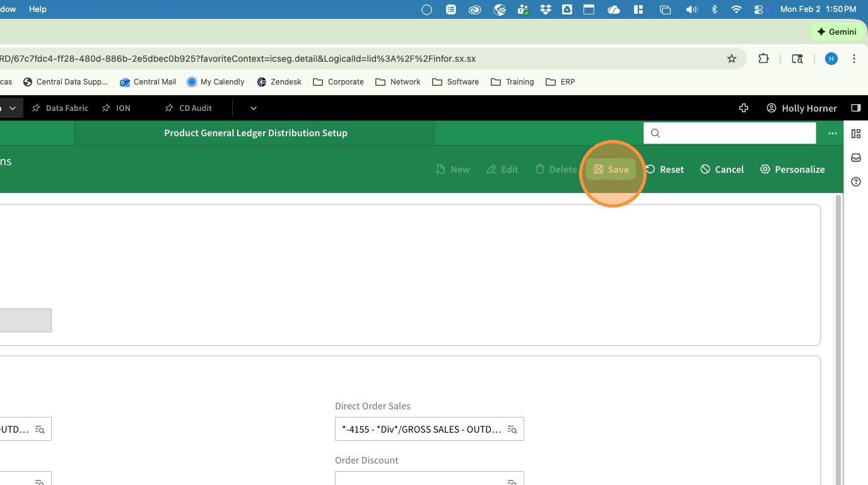Open Corporate bookmarks folder
This screenshot has height=485, width=868.
tap(338, 82)
